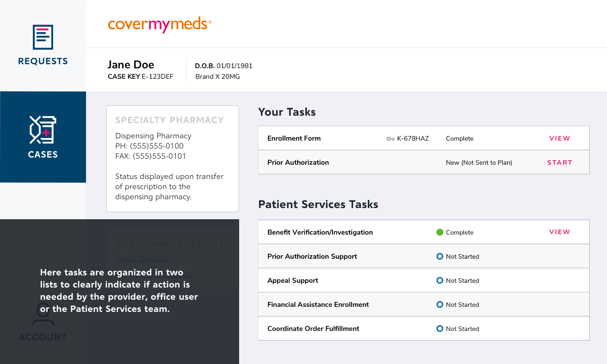Click the pharmacy phone number (555)555-0100
Image resolution: width=607 pixels, height=364 pixels.
click(x=157, y=146)
